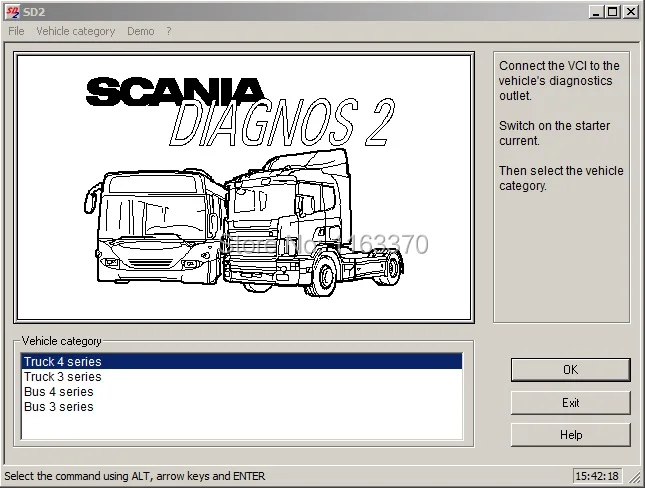Select Truck 4 series in the list
Viewport: 645px width, 488px height.
tap(241, 361)
